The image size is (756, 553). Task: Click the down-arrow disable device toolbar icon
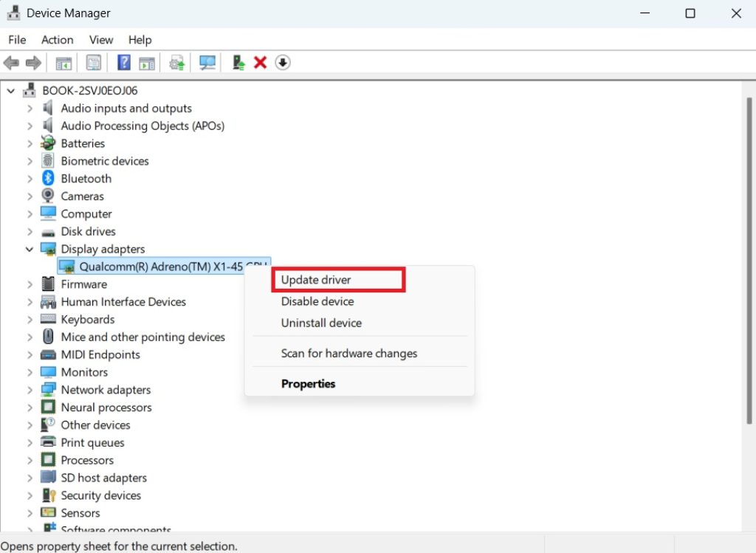coord(283,63)
